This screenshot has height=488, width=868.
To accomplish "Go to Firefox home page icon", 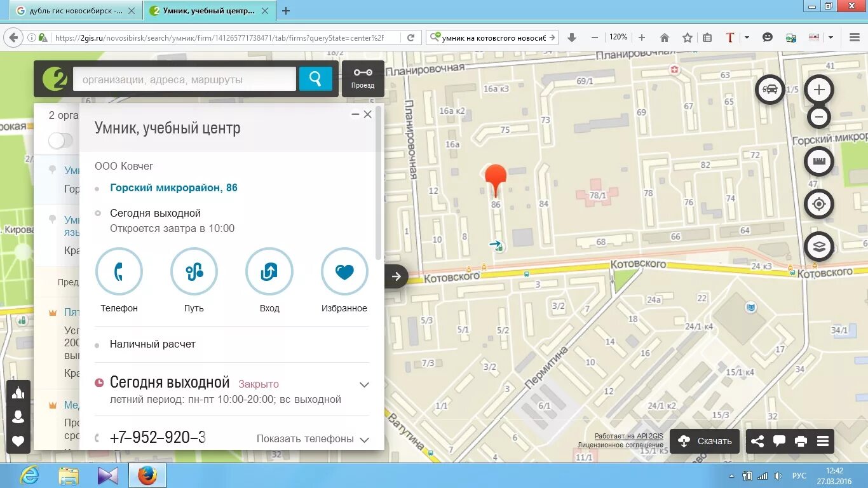I will (665, 37).
